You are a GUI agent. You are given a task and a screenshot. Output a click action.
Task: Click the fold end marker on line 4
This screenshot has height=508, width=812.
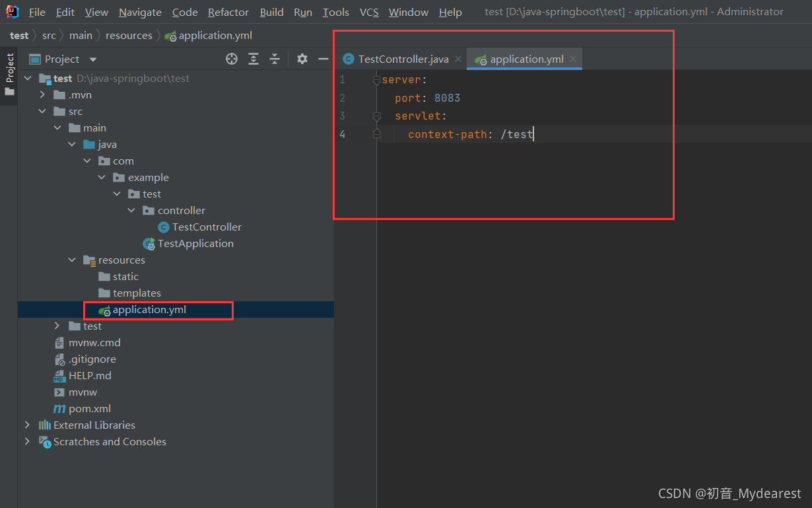point(376,134)
